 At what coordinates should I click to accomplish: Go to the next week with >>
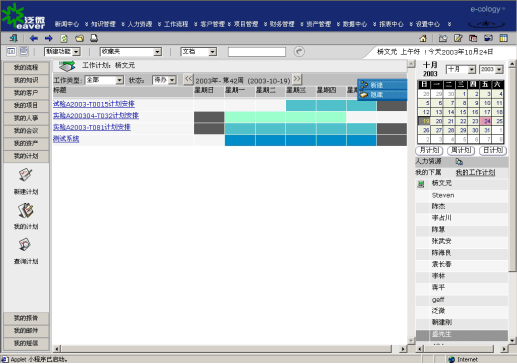297,79
